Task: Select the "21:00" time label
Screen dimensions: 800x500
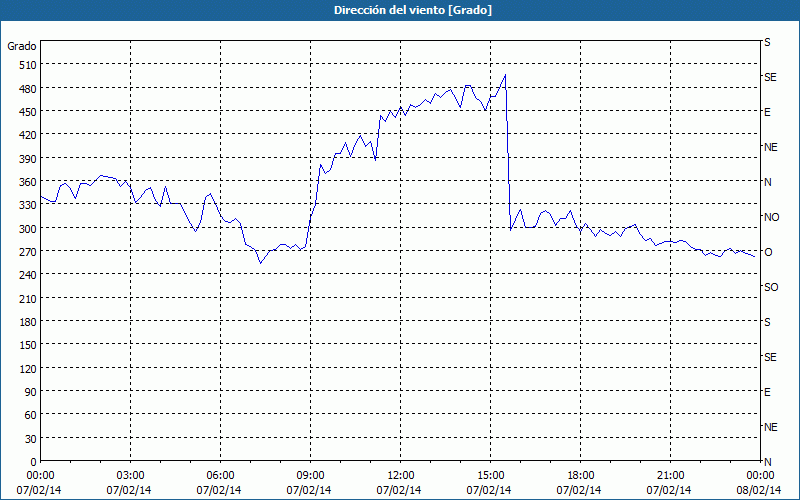Action: pyautogui.click(x=670, y=476)
